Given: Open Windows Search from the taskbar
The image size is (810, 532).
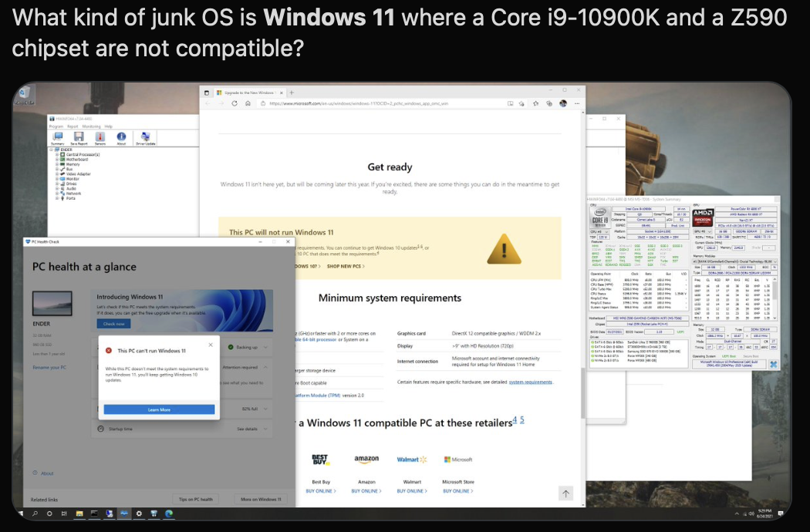Looking at the screenshot, I should (35, 513).
